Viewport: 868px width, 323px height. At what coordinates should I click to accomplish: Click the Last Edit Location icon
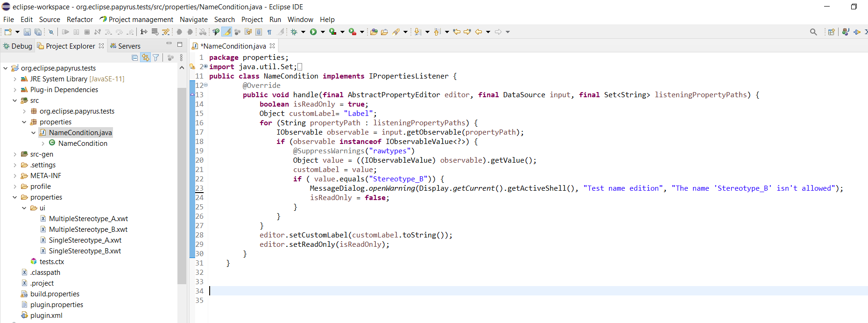457,32
